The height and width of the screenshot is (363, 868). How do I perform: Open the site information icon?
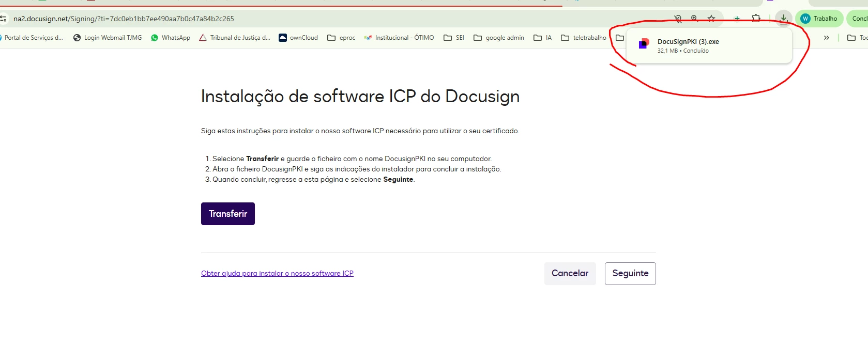(3, 19)
